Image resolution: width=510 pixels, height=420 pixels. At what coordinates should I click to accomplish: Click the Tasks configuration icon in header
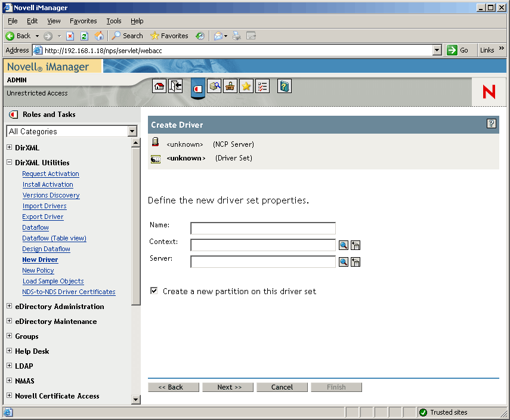262,86
